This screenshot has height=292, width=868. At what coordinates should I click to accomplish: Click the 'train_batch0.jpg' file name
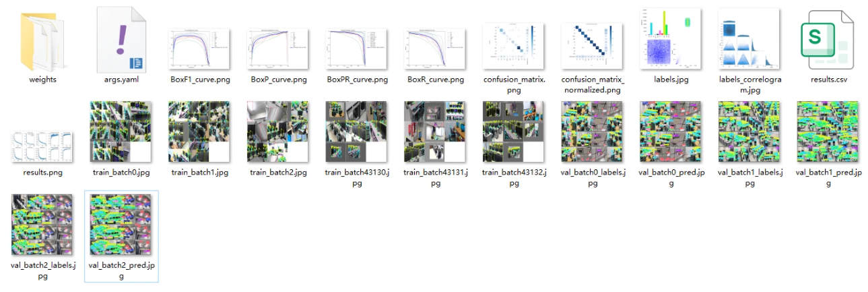coord(121,173)
